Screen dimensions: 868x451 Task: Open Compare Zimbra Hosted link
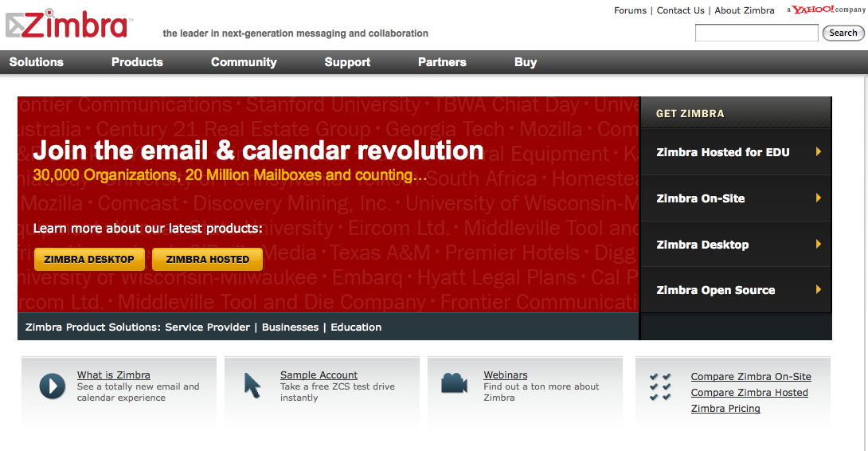click(749, 393)
